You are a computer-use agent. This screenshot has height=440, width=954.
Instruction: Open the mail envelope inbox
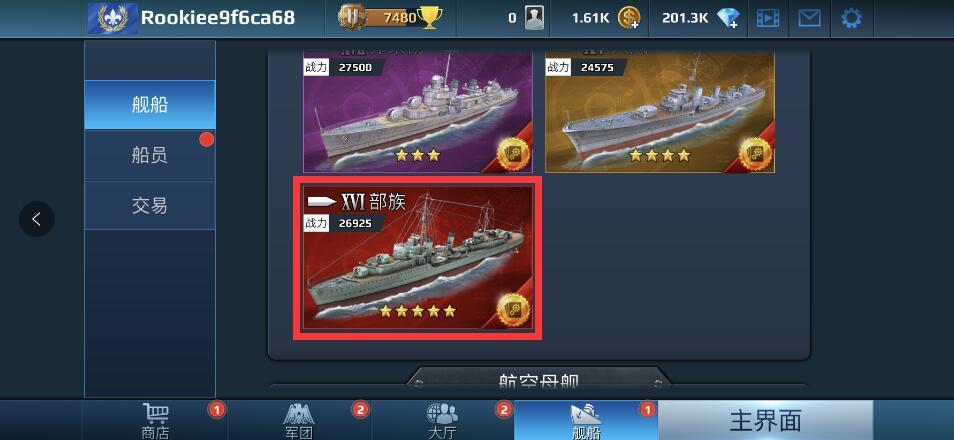pos(809,18)
